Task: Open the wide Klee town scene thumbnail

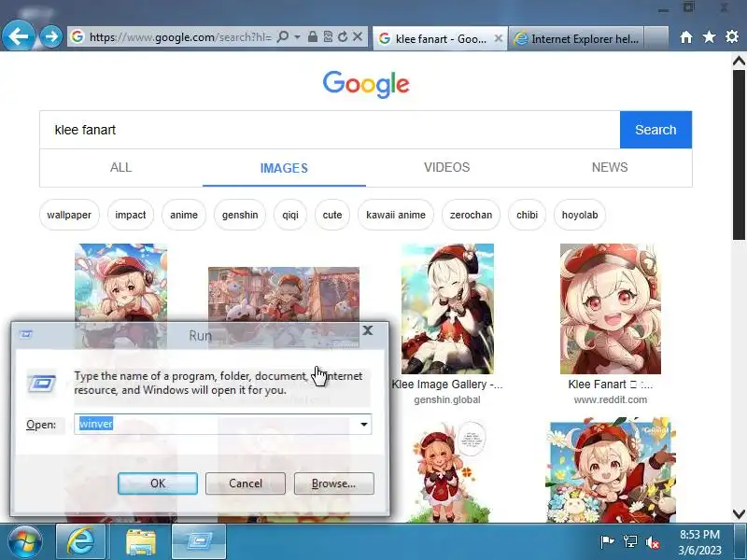Action: point(284,294)
